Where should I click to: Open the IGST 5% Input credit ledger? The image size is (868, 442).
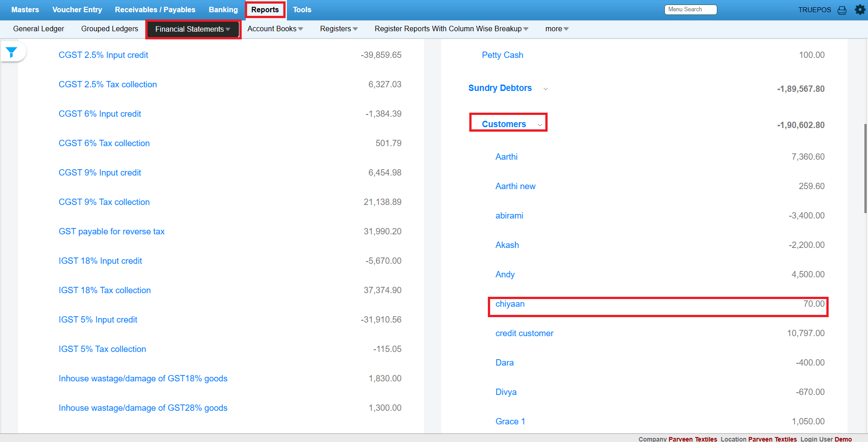98,320
